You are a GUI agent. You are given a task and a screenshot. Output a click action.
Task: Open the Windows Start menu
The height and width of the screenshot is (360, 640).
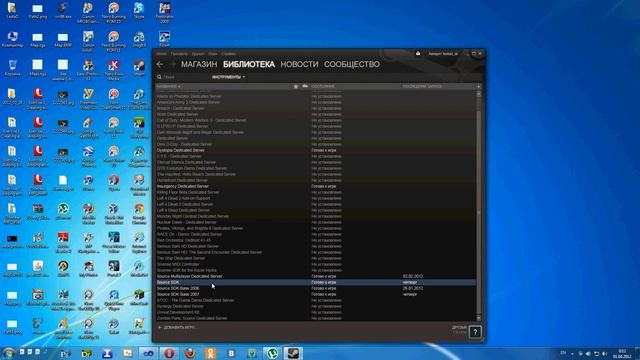point(8,353)
